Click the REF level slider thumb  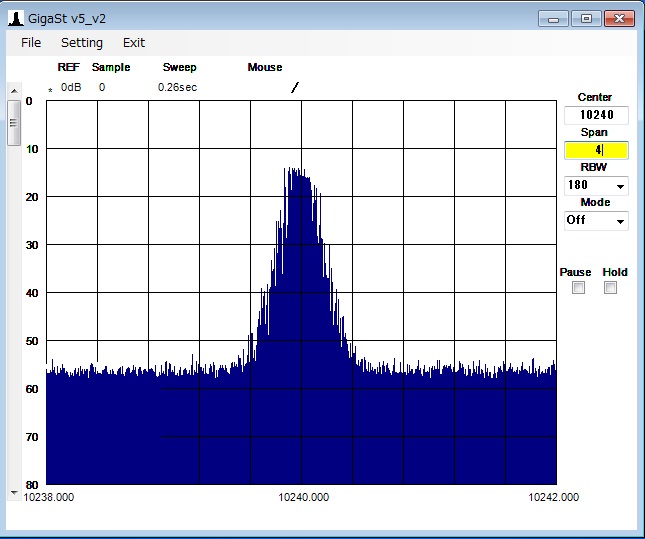coord(14,123)
